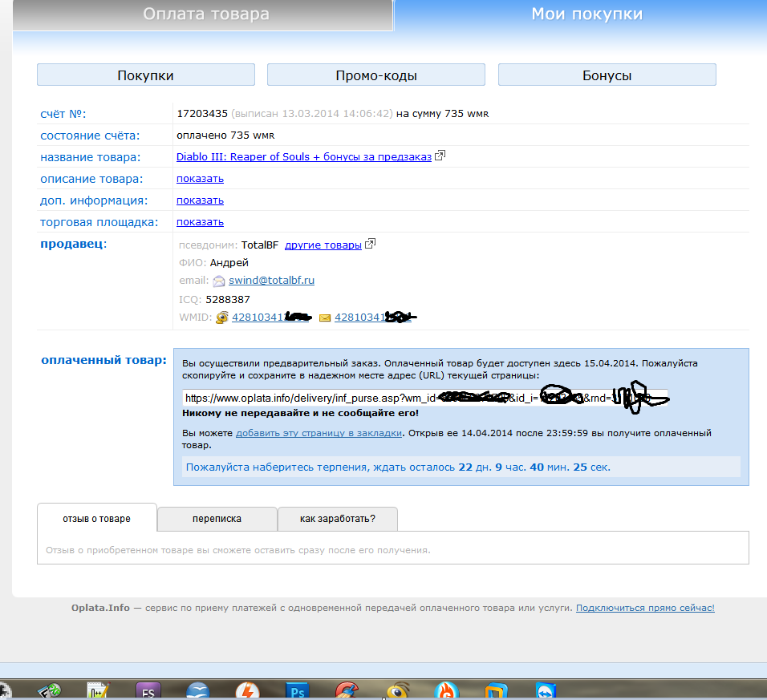The height and width of the screenshot is (700, 767).
Task: Select the 'Мои покупки' tab
Action: [586, 14]
